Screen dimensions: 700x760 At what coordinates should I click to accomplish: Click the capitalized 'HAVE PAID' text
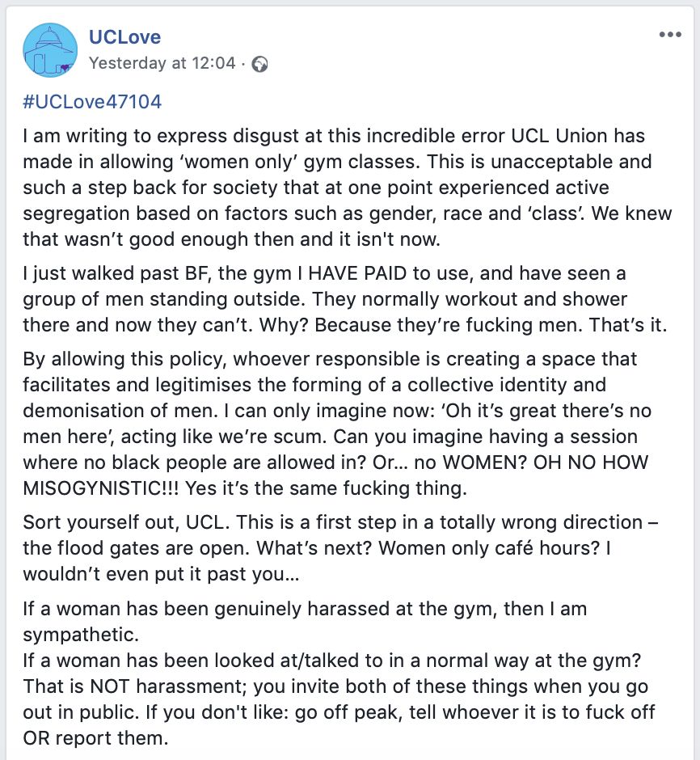pos(357,273)
